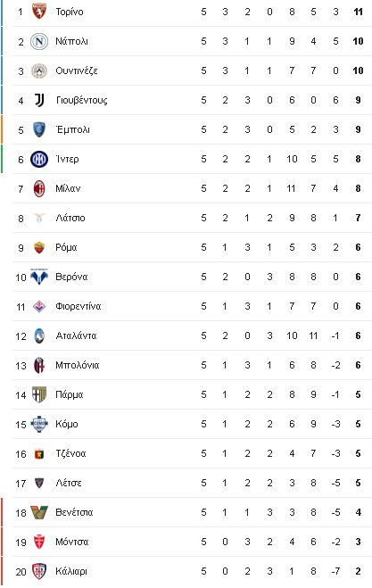Click the AC Milan crest icon
Screen dimensions: 372x588
(x=39, y=188)
